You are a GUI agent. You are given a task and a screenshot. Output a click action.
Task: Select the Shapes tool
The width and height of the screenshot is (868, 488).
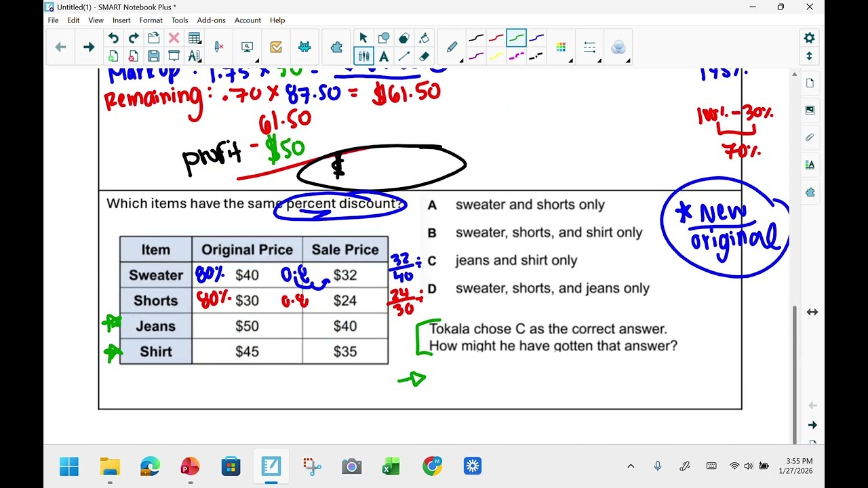[384, 38]
